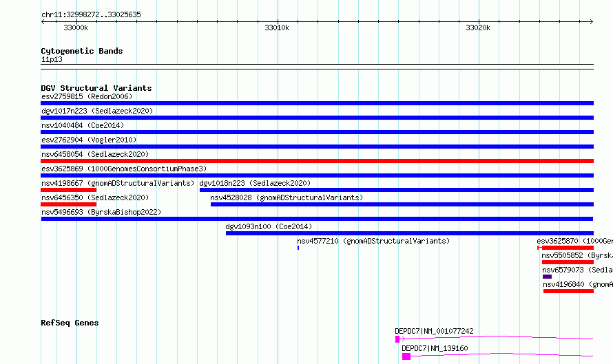Open the nsv6456350 (Sedlazeck2020) label
The image size is (613, 364).
click(95, 197)
